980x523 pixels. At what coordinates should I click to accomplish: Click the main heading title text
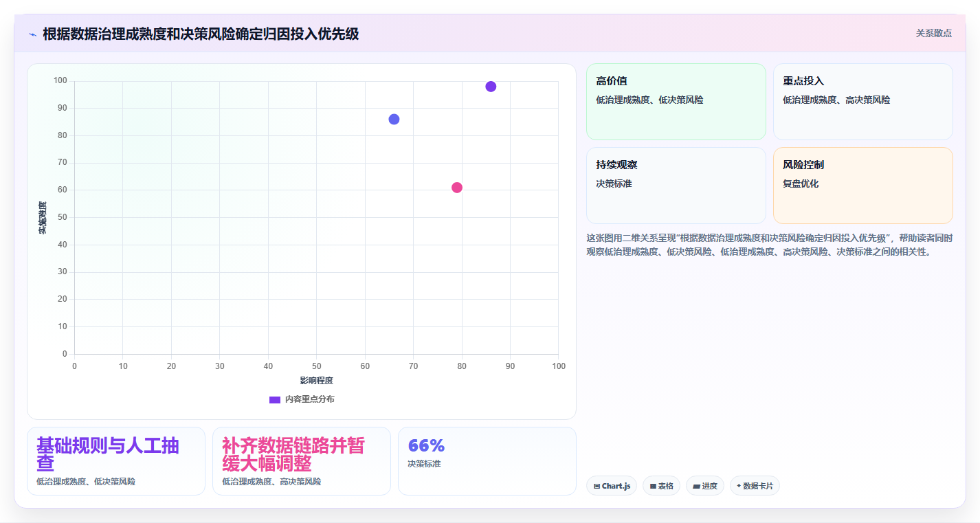tap(201, 34)
